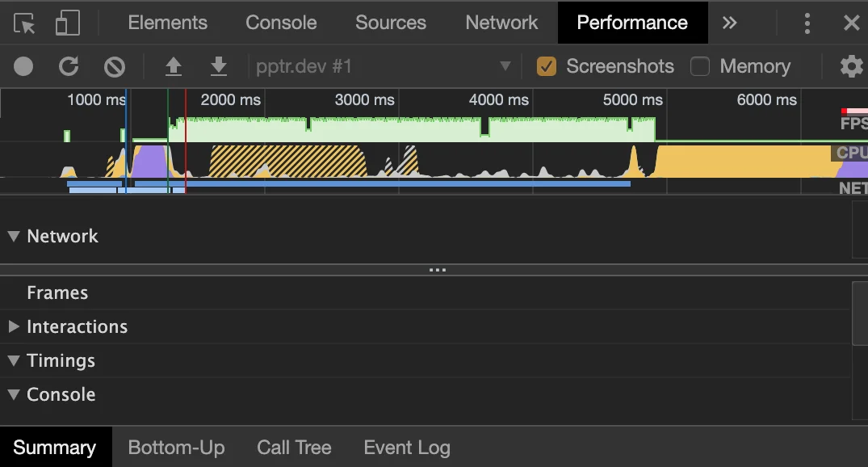This screenshot has height=467, width=868.
Task: Show more panels with the chevron button
Action: pyautogui.click(x=729, y=23)
